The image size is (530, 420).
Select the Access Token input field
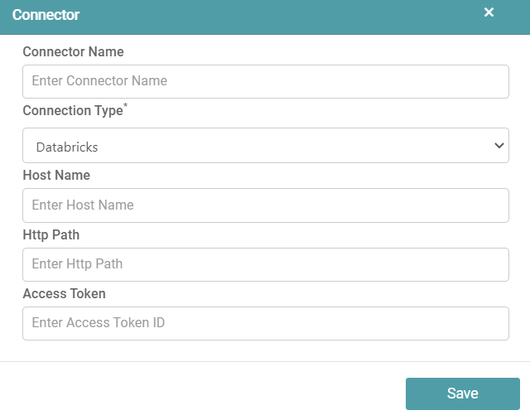click(265, 323)
